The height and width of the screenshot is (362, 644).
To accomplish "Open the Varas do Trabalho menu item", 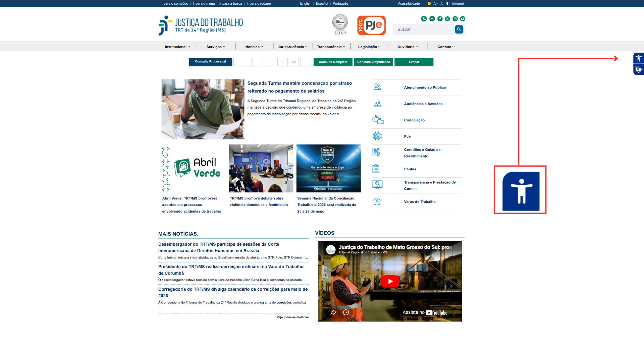I will [420, 202].
